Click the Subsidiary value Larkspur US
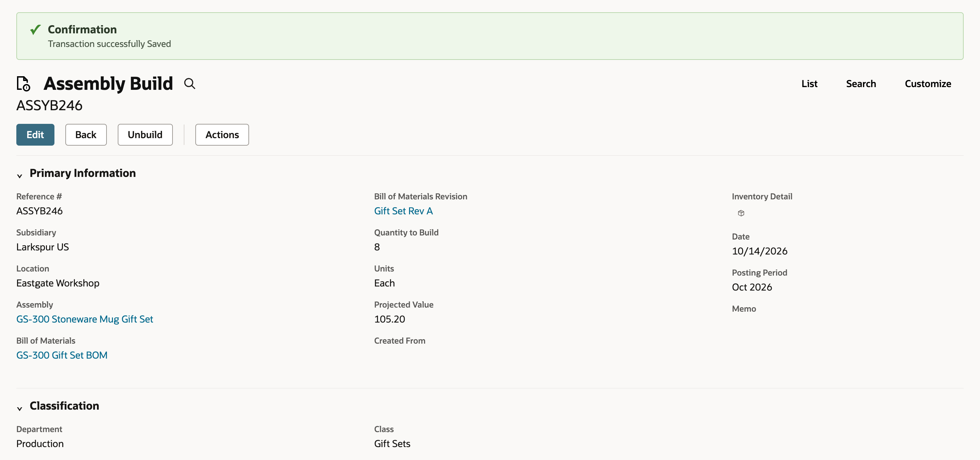Viewport: 980px width, 460px height. pyautogui.click(x=43, y=247)
